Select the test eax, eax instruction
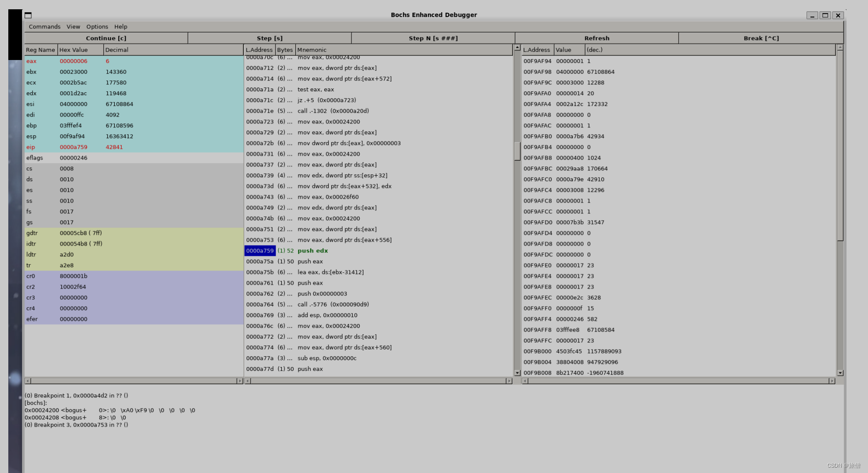 (x=379, y=89)
